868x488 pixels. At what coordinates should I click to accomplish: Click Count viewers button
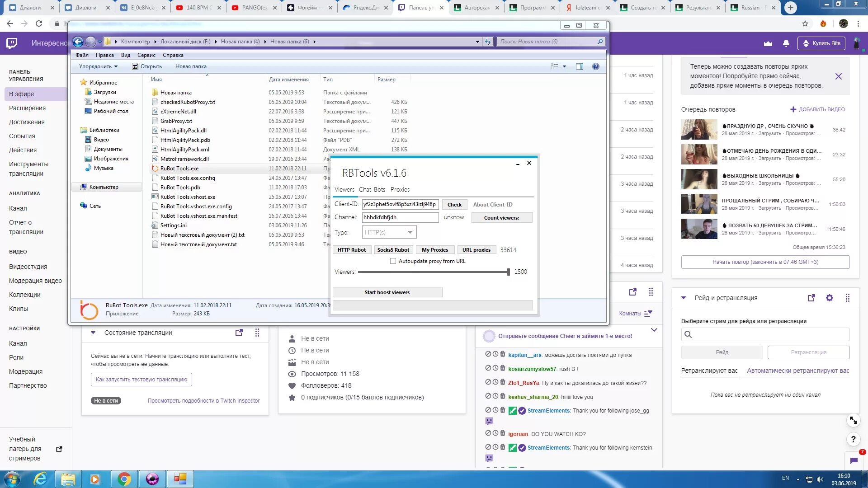[501, 218]
